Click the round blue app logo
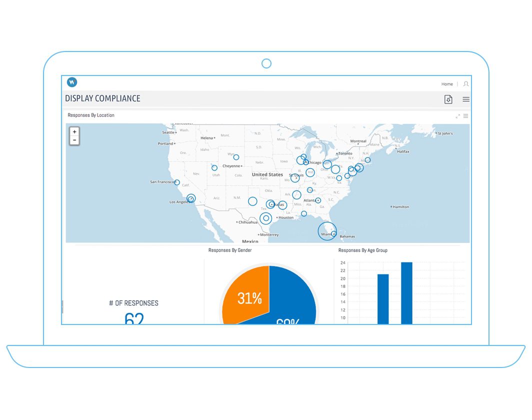The image size is (532, 420). pyautogui.click(x=72, y=82)
